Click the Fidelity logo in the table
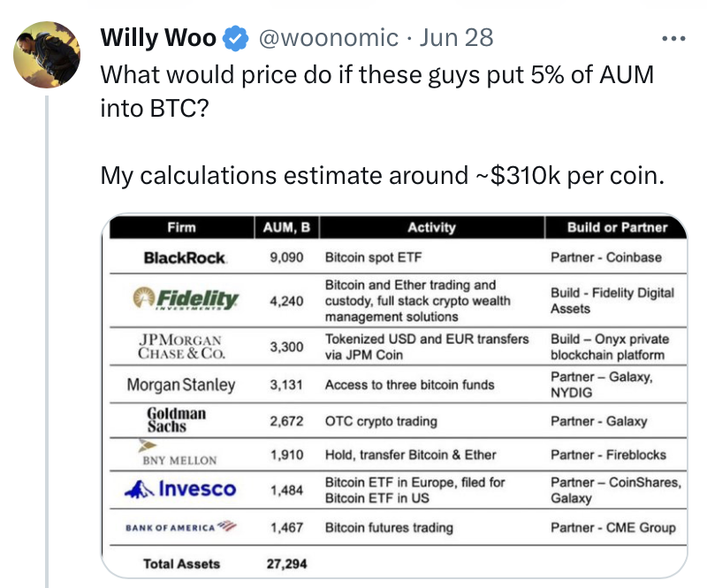The image size is (707, 588). (184, 300)
